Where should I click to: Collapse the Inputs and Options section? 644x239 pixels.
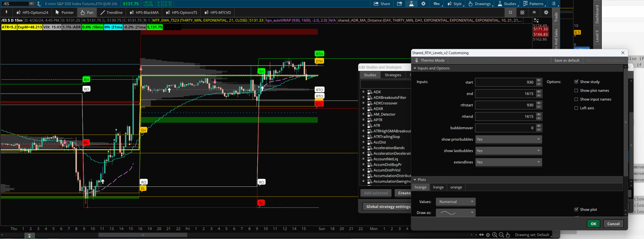point(415,68)
